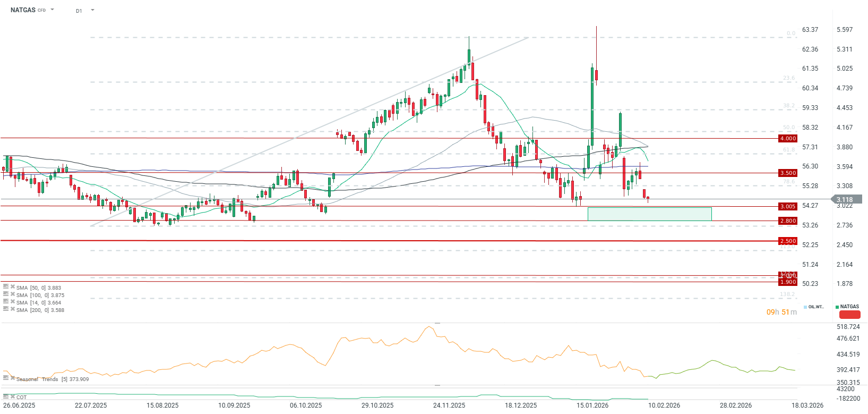Viewport: 868px width, 414px height.
Task: Select the 3.005 price level label
Action: pos(788,206)
